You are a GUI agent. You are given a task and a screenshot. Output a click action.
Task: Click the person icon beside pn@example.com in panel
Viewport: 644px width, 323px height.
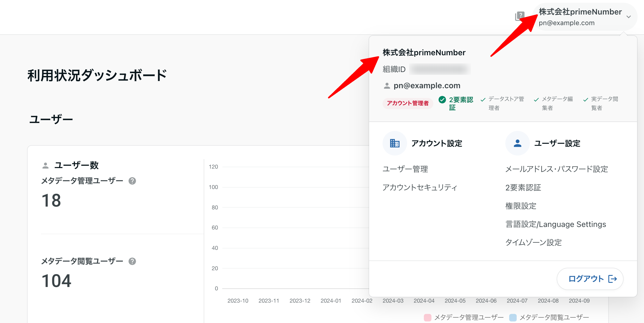387,86
